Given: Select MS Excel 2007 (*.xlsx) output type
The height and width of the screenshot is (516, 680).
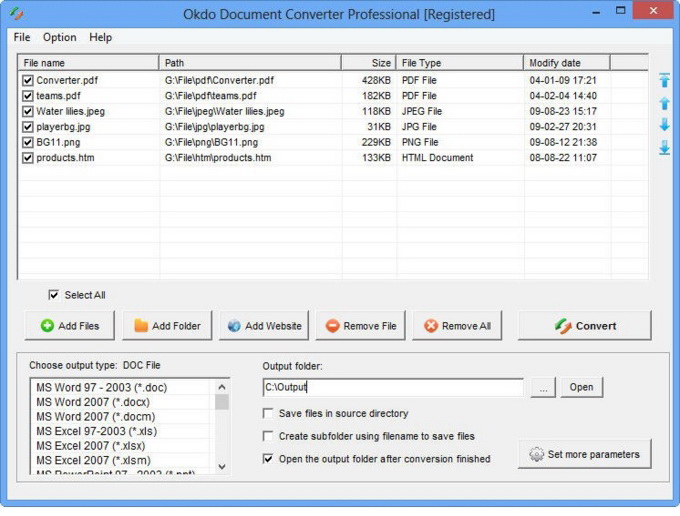Looking at the screenshot, I should (88, 444).
